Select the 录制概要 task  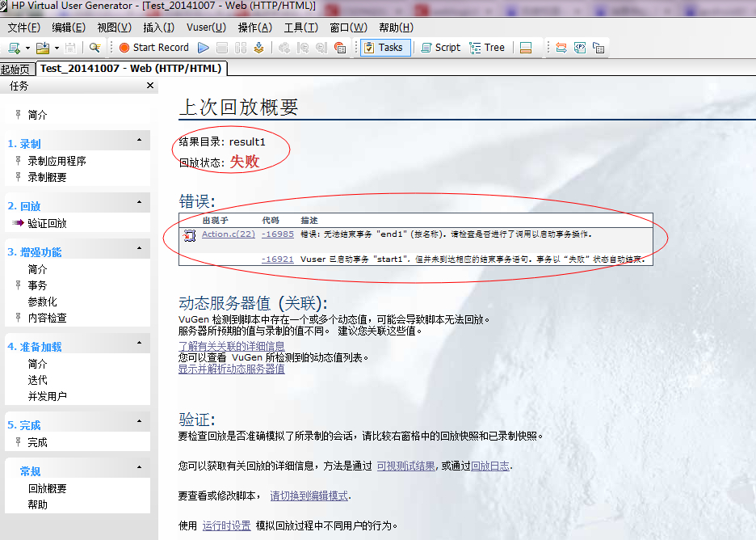click(47, 178)
